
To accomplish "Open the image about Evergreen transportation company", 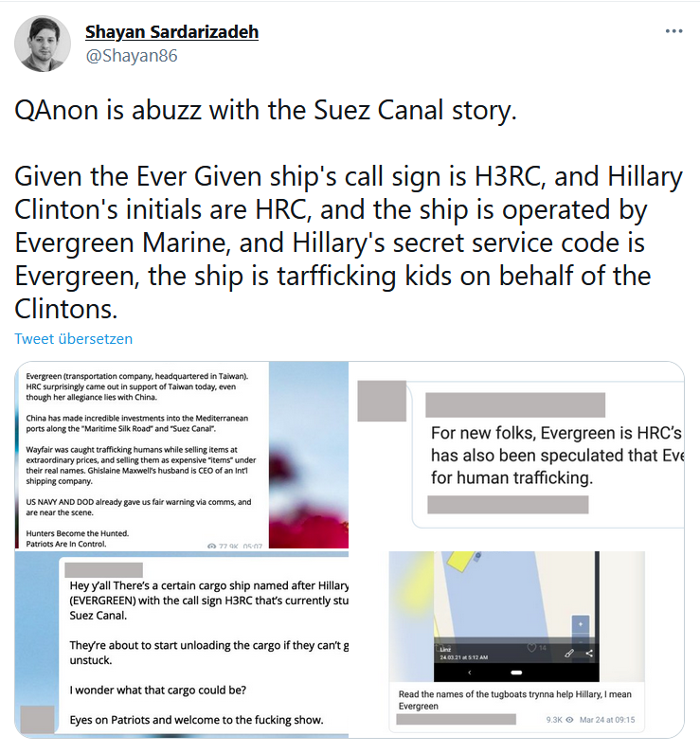I will pos(182,455).
